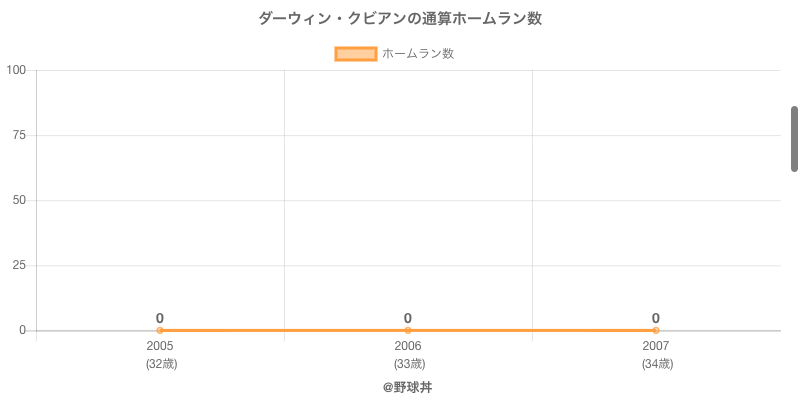Click the 2005 data point marker
The image size is (800, 400).
[160, 330]
